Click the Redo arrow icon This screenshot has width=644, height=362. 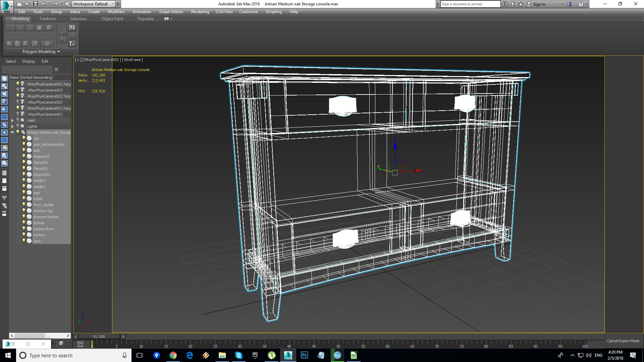click(55, 4)
